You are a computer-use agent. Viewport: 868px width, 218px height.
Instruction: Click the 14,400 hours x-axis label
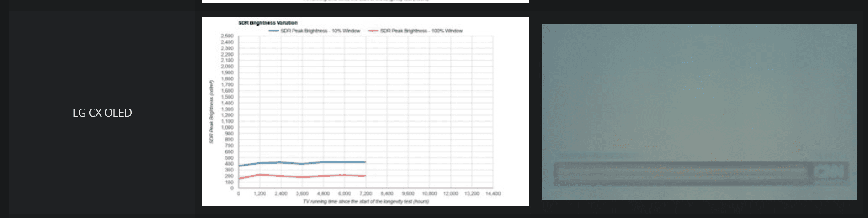(x=493, y=194)
